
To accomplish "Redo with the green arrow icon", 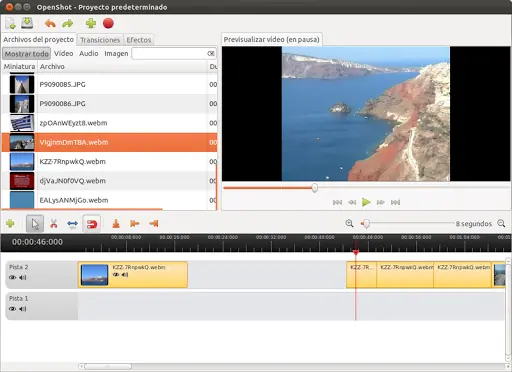I will point(68,24).
